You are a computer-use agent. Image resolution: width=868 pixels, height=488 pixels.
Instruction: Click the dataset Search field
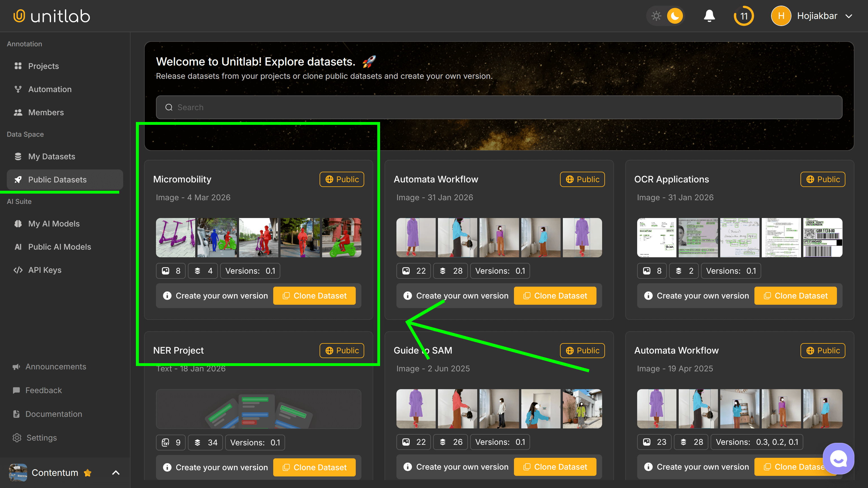pyautogui.click(x=499, y=107)
